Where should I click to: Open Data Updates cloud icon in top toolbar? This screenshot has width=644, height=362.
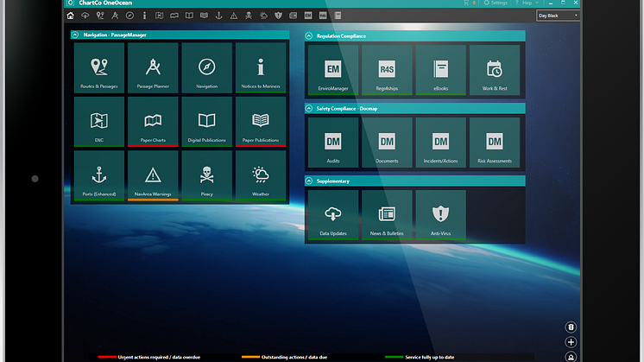(x=85, y=16)
